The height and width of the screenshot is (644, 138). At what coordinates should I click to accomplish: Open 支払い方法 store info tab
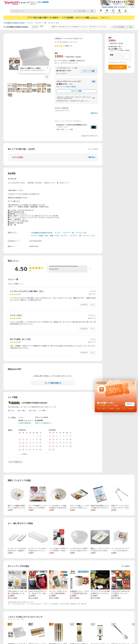tap(11, 411)
